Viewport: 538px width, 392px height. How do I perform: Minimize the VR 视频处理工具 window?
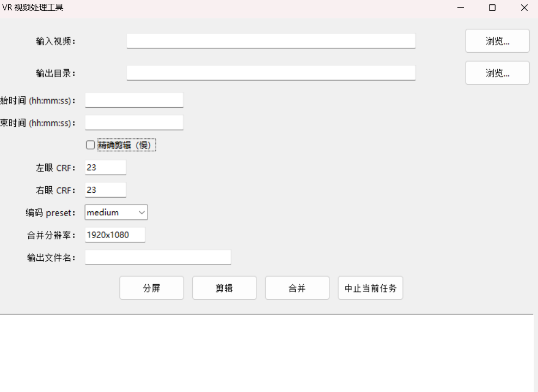point(461,8)
